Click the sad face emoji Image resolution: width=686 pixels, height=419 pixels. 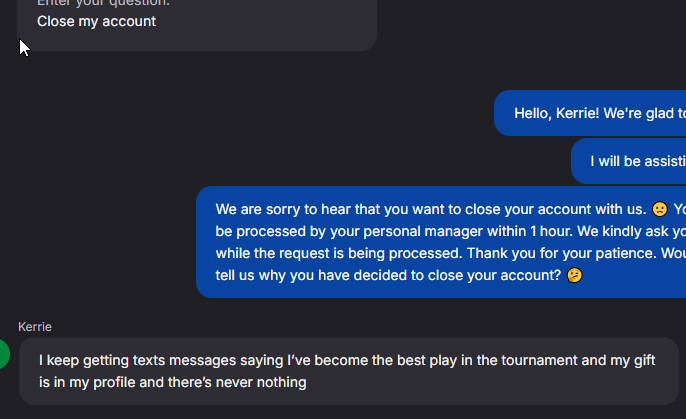pos(660,209)
